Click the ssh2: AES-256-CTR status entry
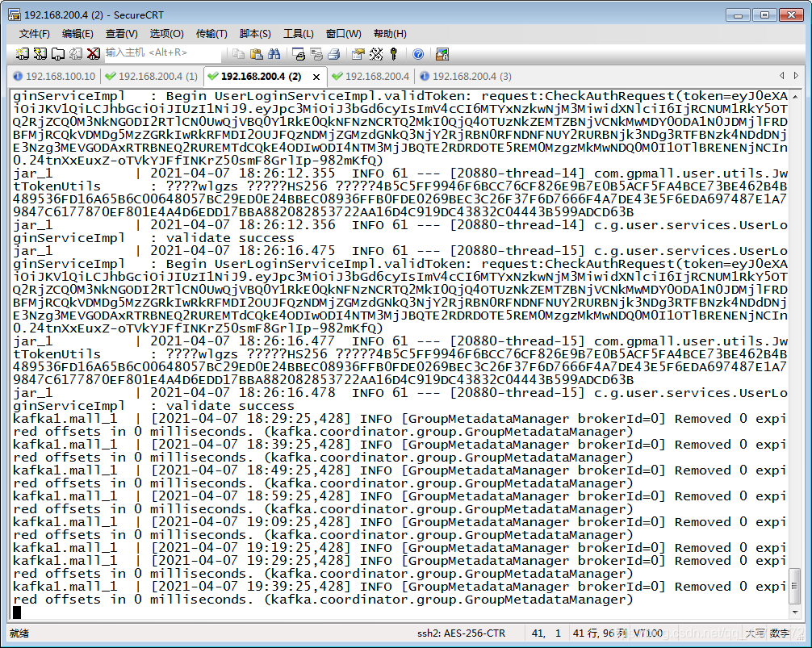Image resolution: width=812 pixels, height=648 pixels. [461, 633]
